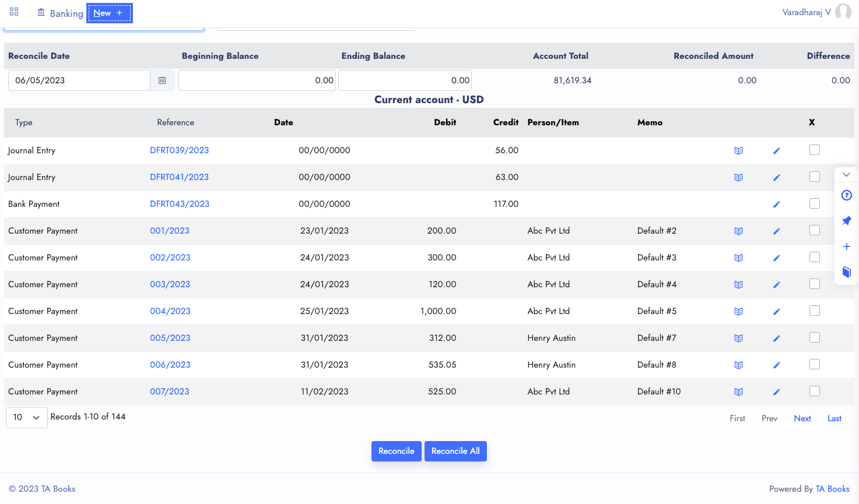Open the user avatar for Varadharaj V
Screen dimensions: 859x504
[843, 12]
